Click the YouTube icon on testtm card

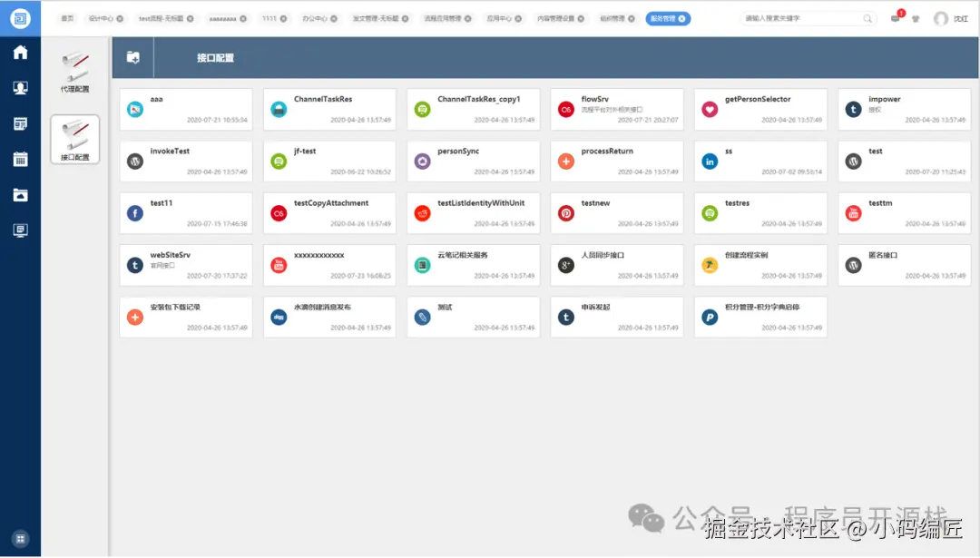(854, 212)
